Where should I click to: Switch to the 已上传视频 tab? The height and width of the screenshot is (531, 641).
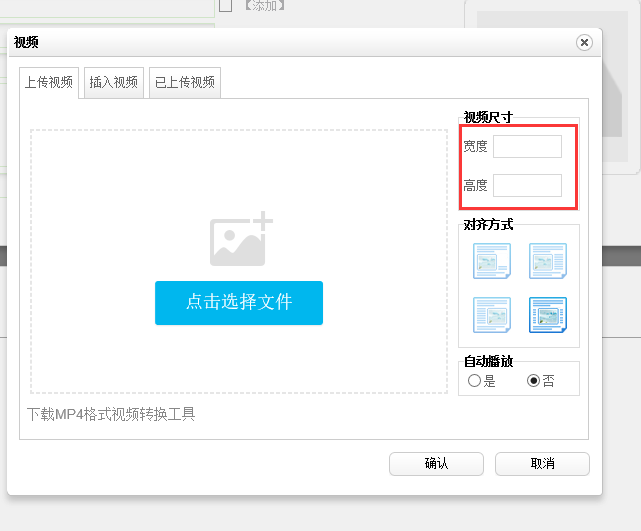(x=184, y=83)
